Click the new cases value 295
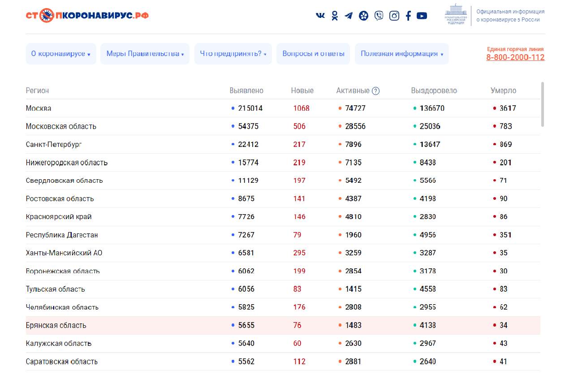Screen dimensions: 578x392 point(299,253)
